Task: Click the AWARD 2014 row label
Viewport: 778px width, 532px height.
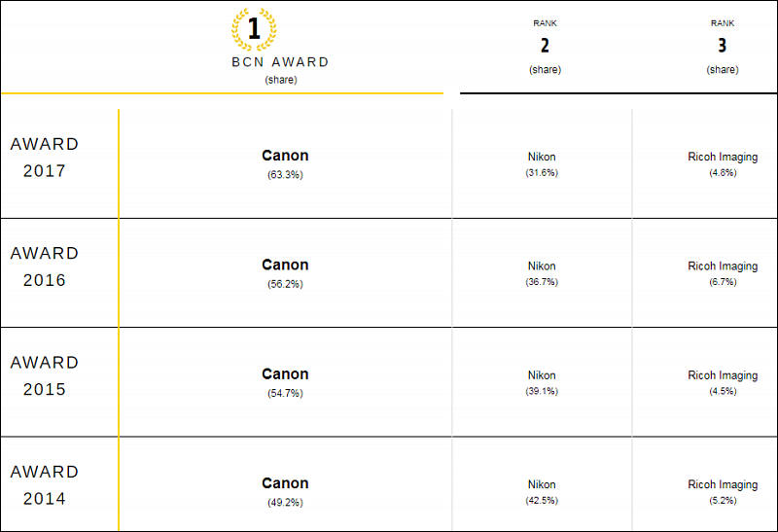Action: click(45, 485)
